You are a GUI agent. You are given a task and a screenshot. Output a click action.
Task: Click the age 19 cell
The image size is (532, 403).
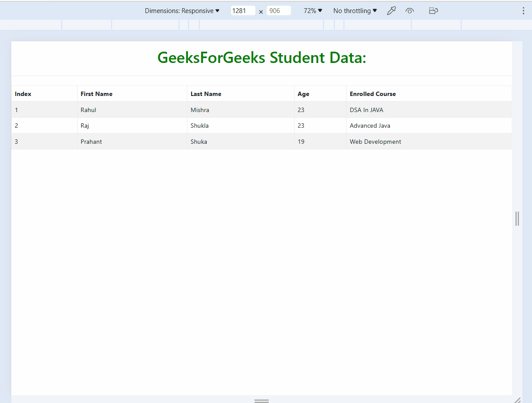click(320, 142)
